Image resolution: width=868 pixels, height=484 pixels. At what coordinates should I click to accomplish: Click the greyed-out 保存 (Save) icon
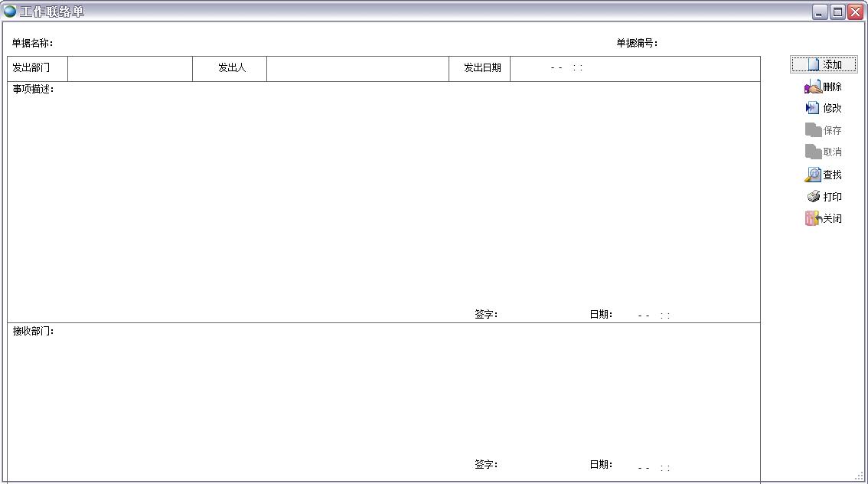click(x=824, y=130)
